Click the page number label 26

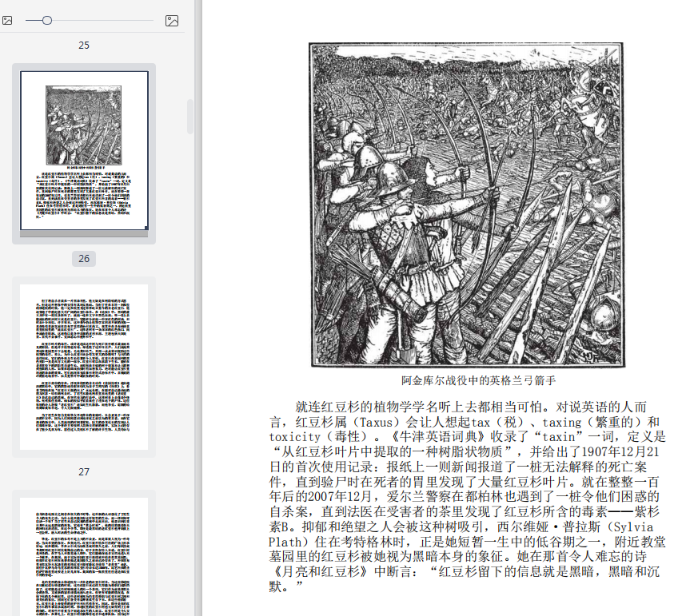(x=84, y=258)
